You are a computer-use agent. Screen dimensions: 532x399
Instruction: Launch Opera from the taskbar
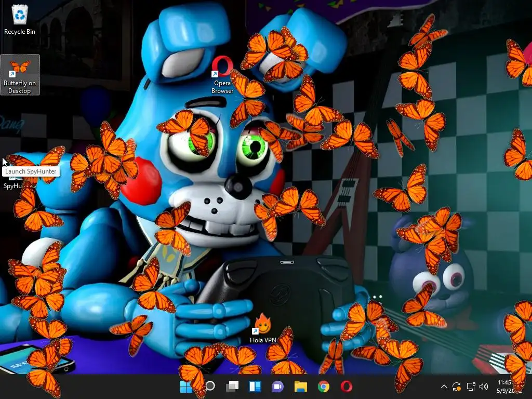coord(346,387)
